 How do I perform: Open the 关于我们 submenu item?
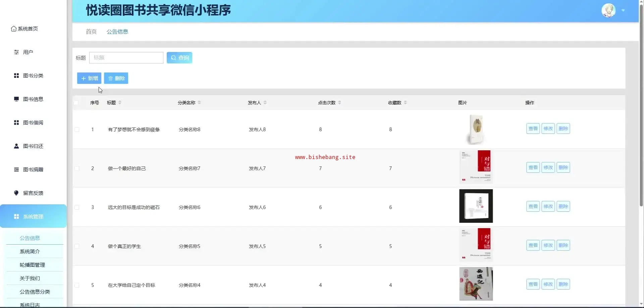click(x=35, y=278)
